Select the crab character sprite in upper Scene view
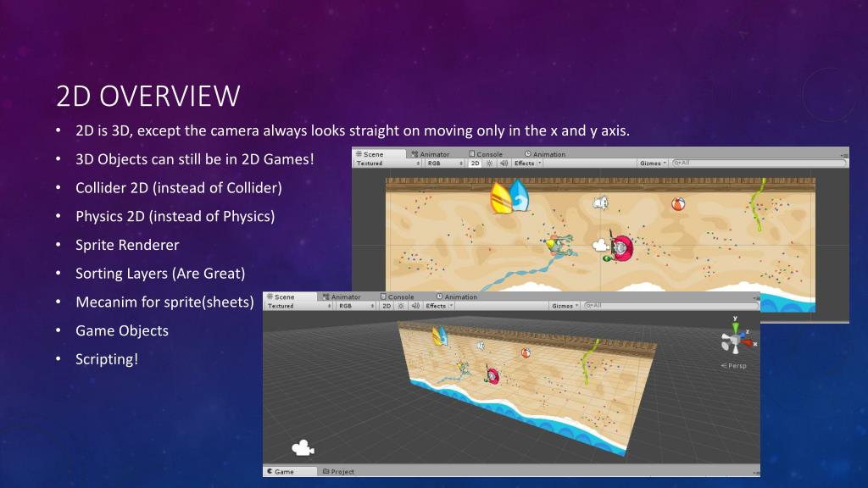This screenshot has width=868, height=488. 560,244
